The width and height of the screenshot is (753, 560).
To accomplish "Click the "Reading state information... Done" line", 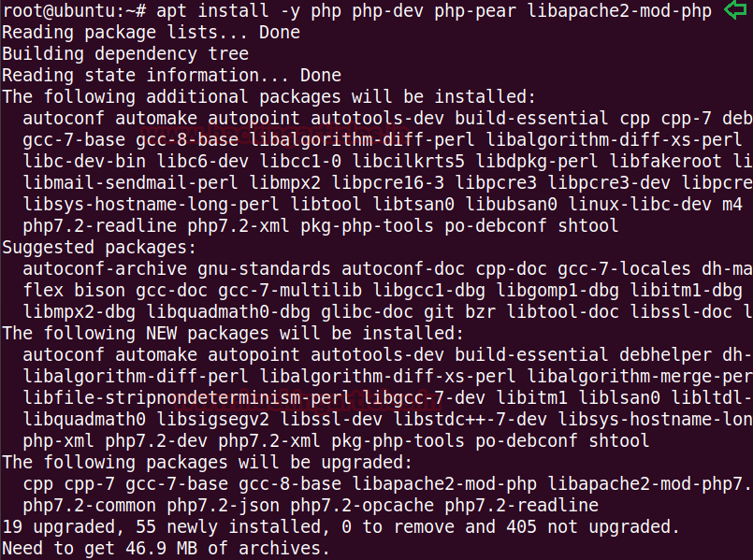I will point(171,76).
